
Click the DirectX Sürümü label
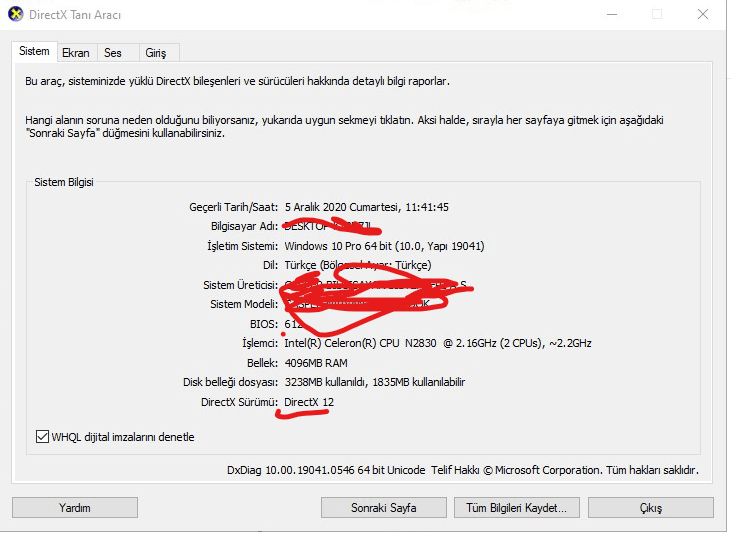[239, 402]
